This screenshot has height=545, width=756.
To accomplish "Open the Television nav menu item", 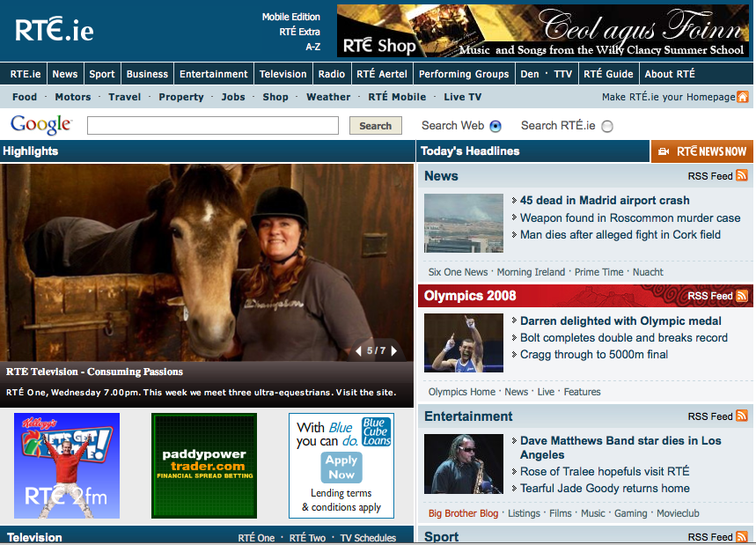I will 283,74.
